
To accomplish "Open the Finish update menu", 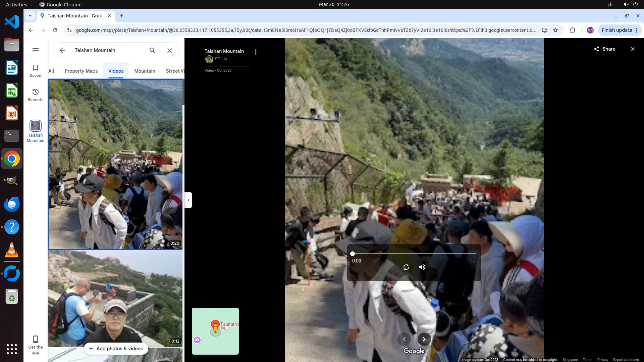I will (x=620, y=30).
